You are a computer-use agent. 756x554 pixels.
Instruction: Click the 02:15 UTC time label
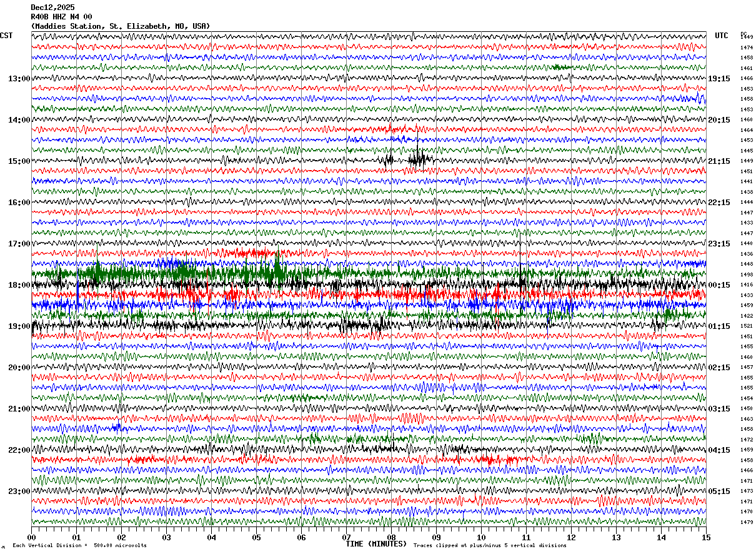click(x=719, y=368)
